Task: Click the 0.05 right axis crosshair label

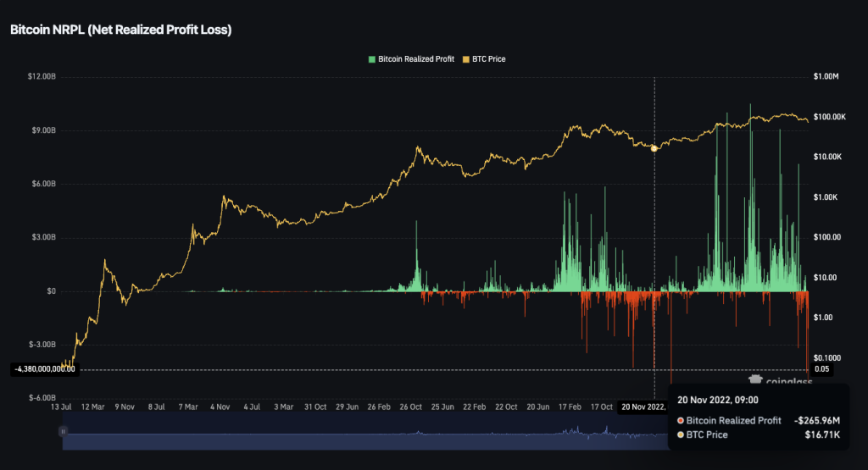Action: (x=821, y=369)
